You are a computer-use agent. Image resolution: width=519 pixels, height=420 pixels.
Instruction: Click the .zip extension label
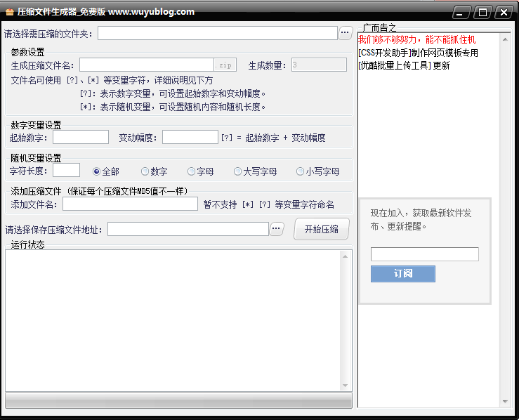tap(225, 65)
